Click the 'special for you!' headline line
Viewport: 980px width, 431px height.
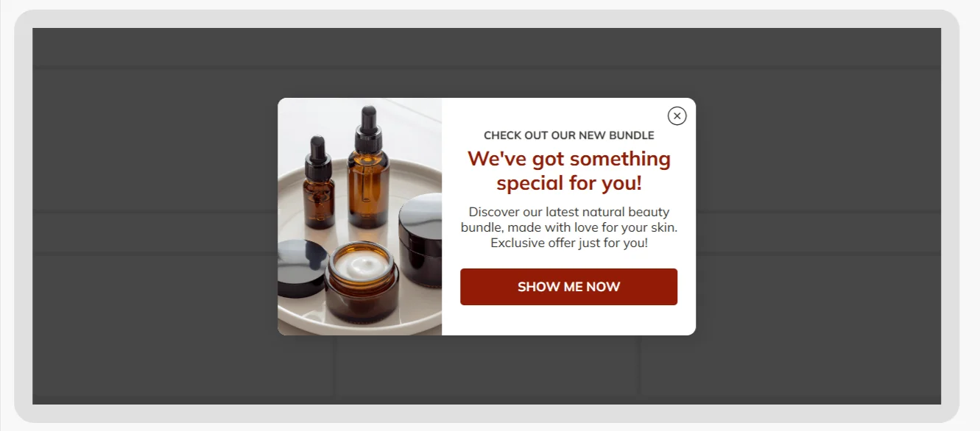point(568,182)
